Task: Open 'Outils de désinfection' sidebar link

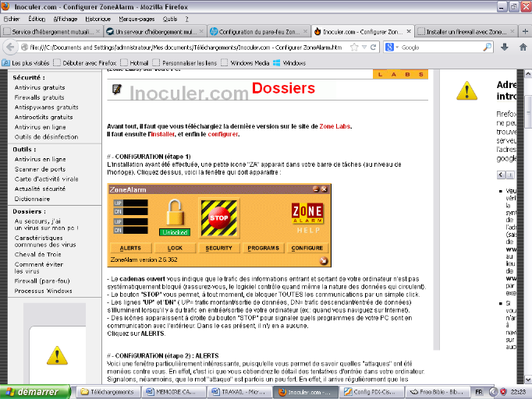Action: 46,137
